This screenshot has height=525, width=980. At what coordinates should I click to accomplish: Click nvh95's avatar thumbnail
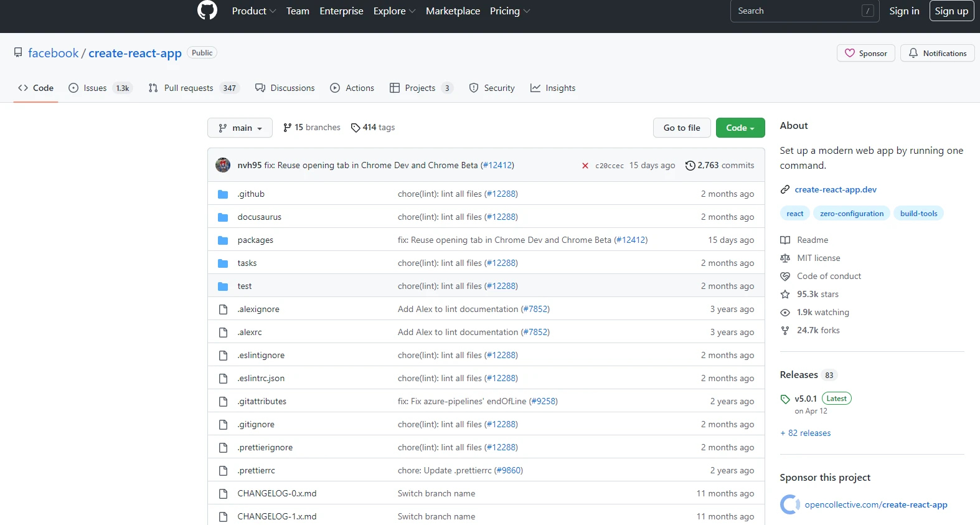[223, 165]
